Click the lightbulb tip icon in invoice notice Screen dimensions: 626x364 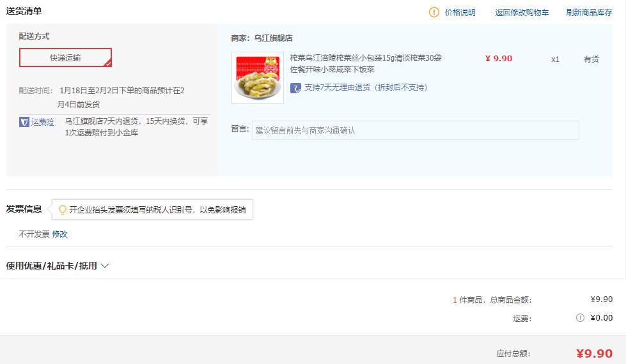(x=62, y=209)
